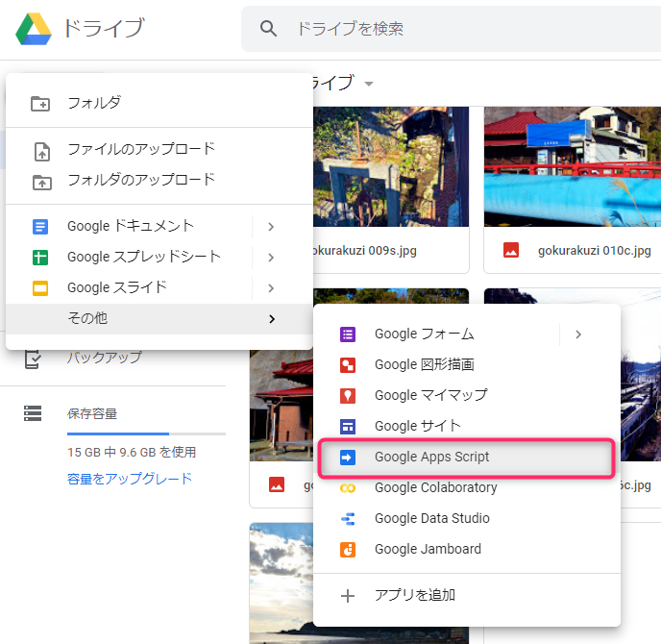This screenshot has height=644, width=661.
Task: Choose Google Apps Script in submenu
Action: [467, 458]
